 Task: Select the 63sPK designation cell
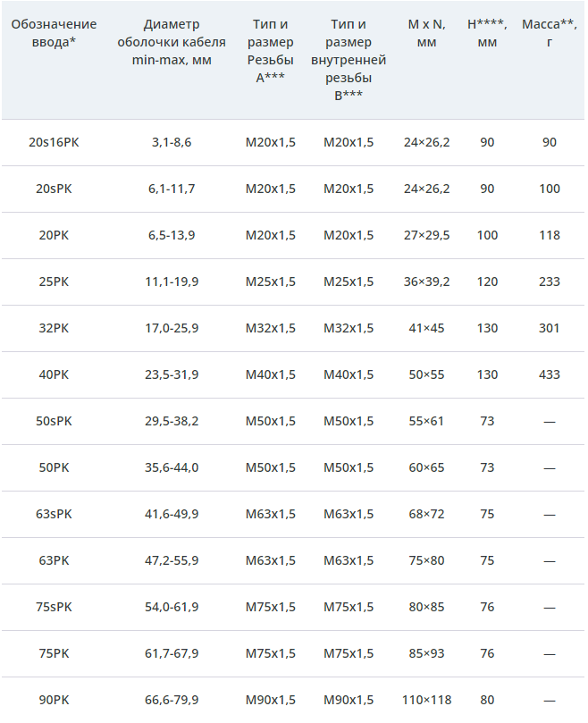[x=54, y=514]
